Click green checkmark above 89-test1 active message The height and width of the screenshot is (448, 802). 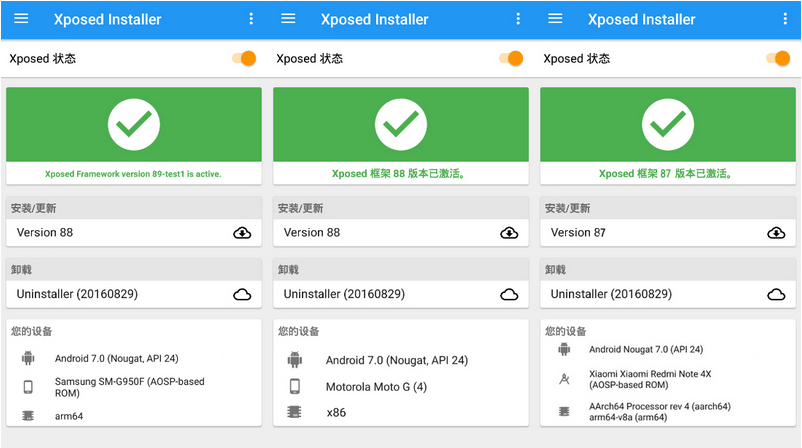pyautogui.click(x=134, y=124)
